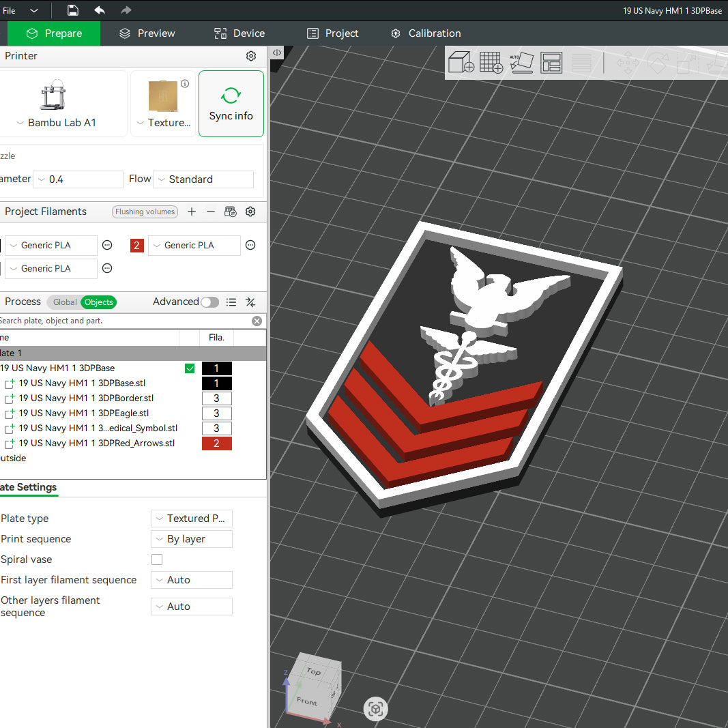Click the search plate object field
Screen dimensions: 728x728
click(126, 321)
